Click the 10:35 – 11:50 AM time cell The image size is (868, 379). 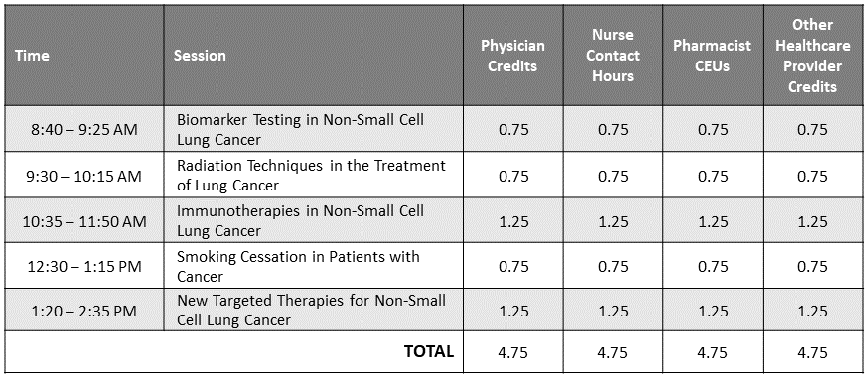(x=84, y=219)
